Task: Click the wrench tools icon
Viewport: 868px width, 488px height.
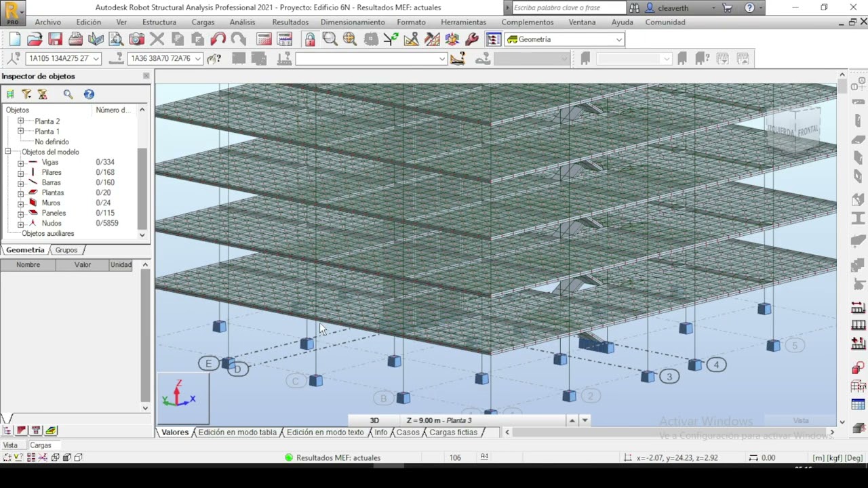Action: pos(472,39)
